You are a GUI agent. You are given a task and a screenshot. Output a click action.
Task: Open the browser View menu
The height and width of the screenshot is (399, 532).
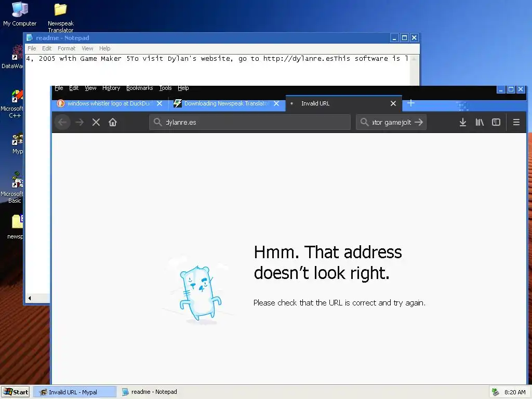point(90,88)
